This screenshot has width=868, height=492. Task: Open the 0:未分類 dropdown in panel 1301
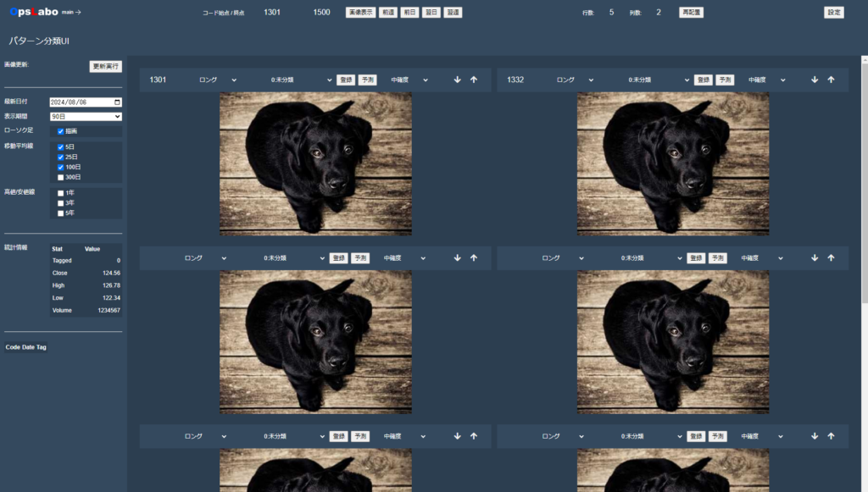[301, 80]
